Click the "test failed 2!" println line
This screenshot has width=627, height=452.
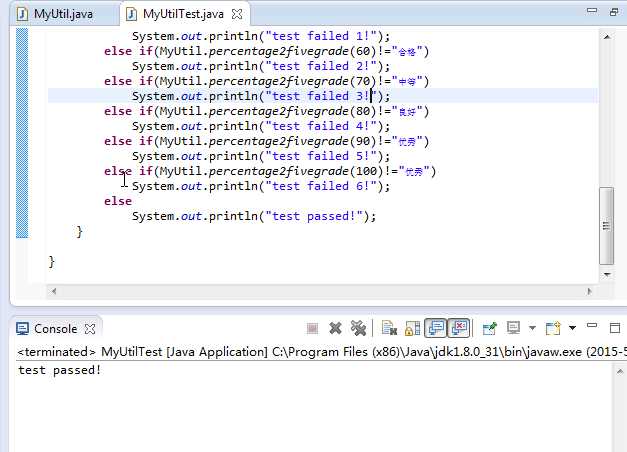coord(261,66)
